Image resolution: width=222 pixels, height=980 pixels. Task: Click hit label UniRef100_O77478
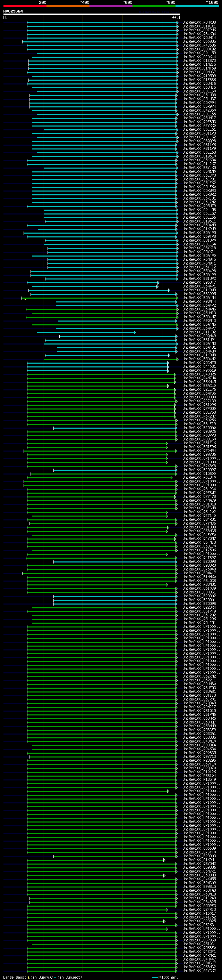(x=199, y=496)
